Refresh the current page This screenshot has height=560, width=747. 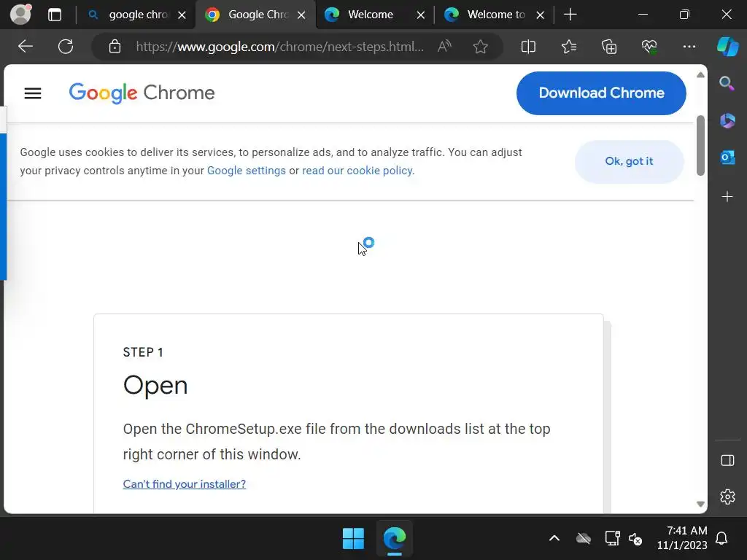point(66,46)
